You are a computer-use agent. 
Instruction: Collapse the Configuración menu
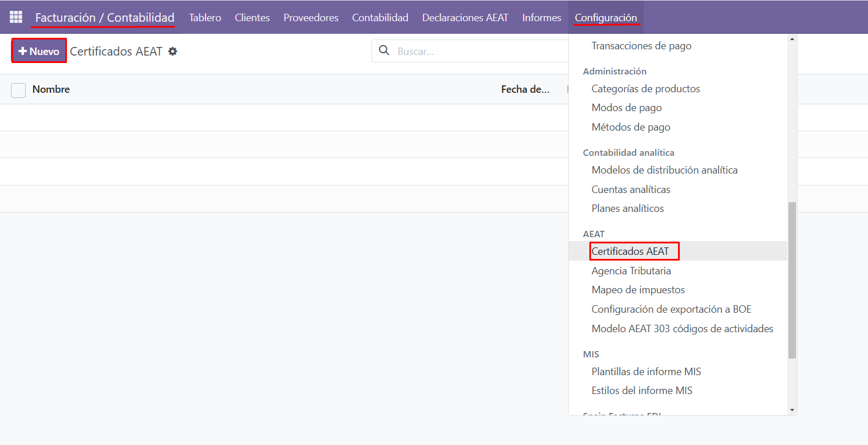pyautogui.click(x=606, y=18)
